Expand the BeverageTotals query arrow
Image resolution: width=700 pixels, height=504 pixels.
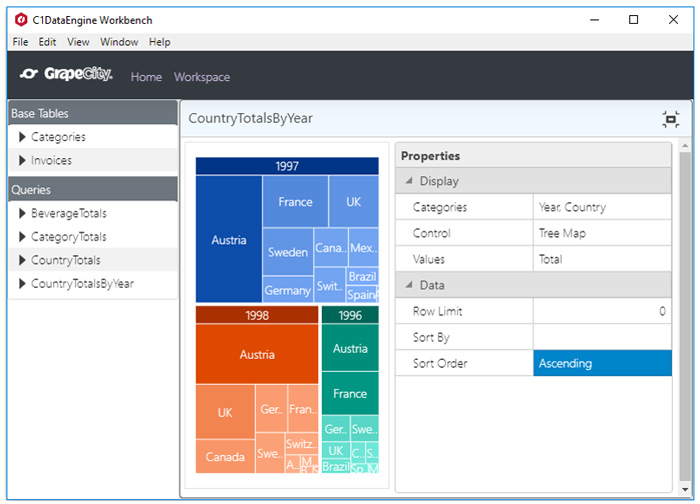click(22, 213)
